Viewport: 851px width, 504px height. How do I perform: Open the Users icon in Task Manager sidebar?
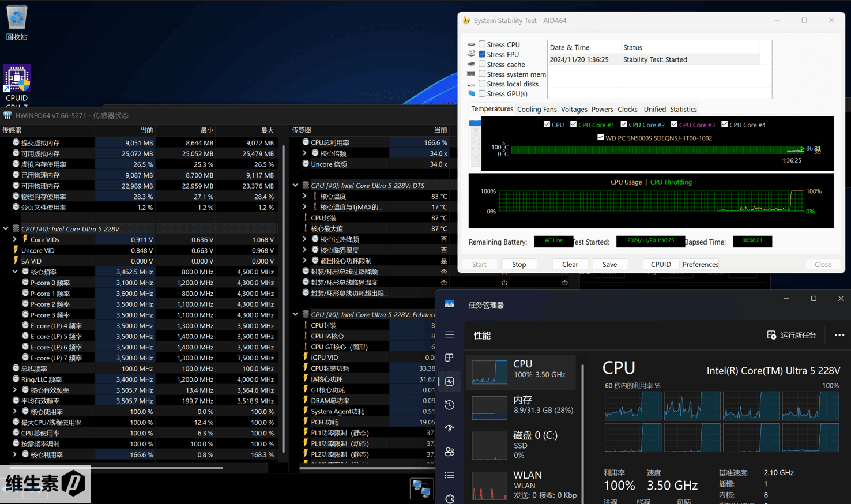point(450,452)
